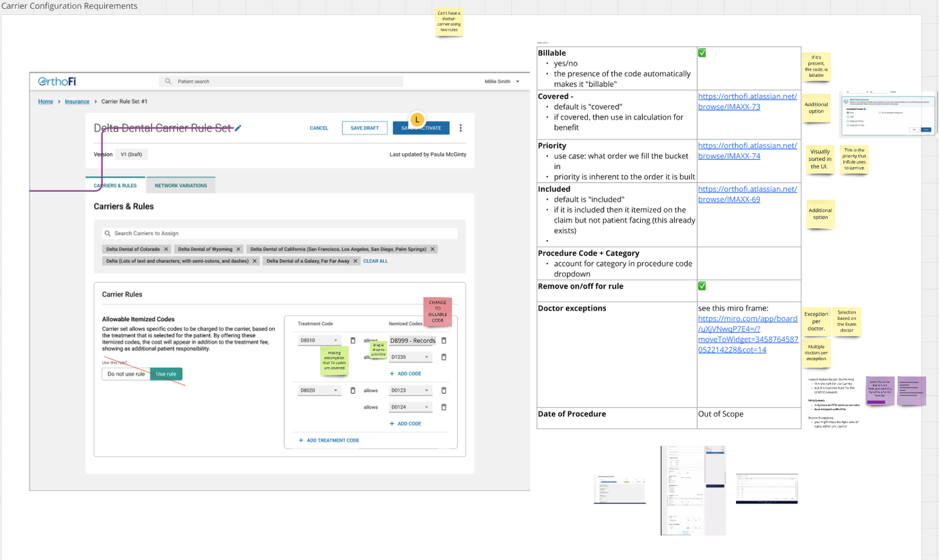The width and height of the screenshot is (939, 560).
Task: Open the tall middle screenshot thumbnail below the table
Action: coord(693,491)
